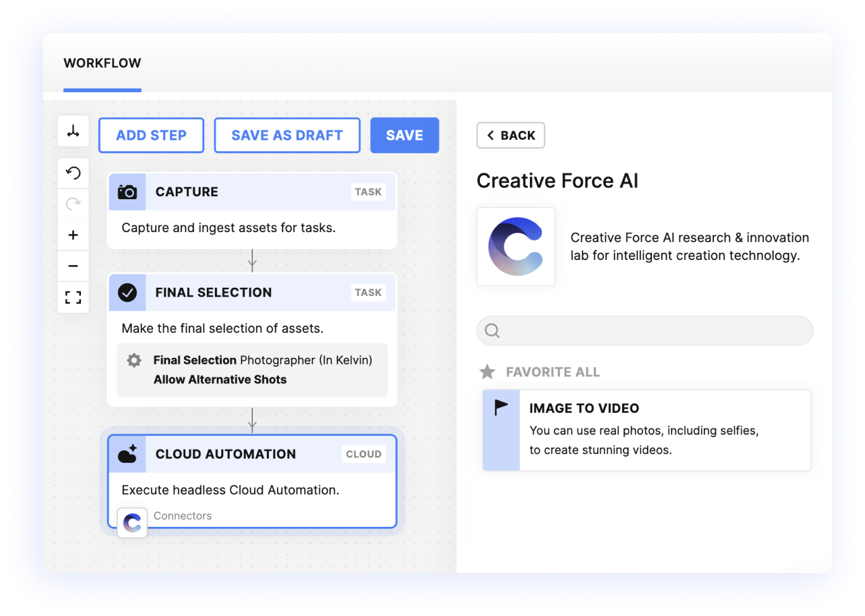This screenshot has width=865, height=616.
Task: Toggle the Favorite All star
Action: pyautogui.click(x=487, y=372)
